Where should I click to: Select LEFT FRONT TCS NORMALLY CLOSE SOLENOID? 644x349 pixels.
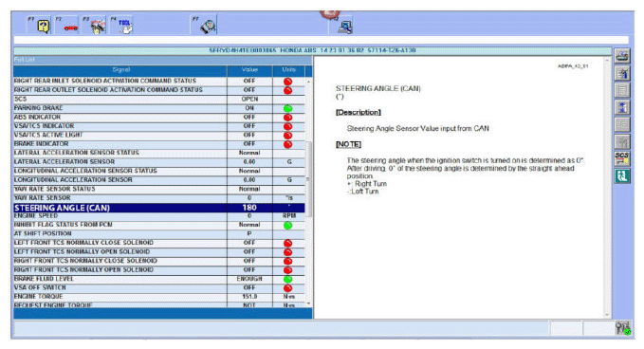159,243
